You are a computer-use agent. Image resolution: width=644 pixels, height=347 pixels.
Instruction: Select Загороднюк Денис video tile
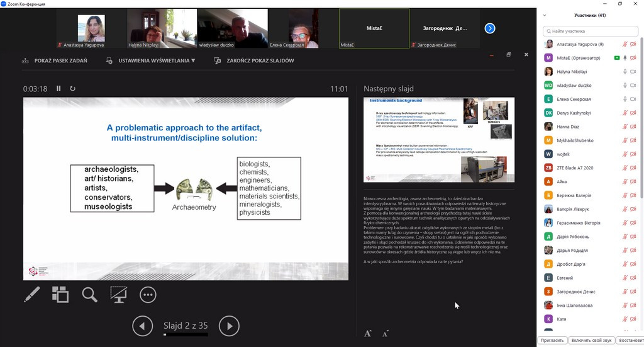pyautogui.click(x=445, y=28)
